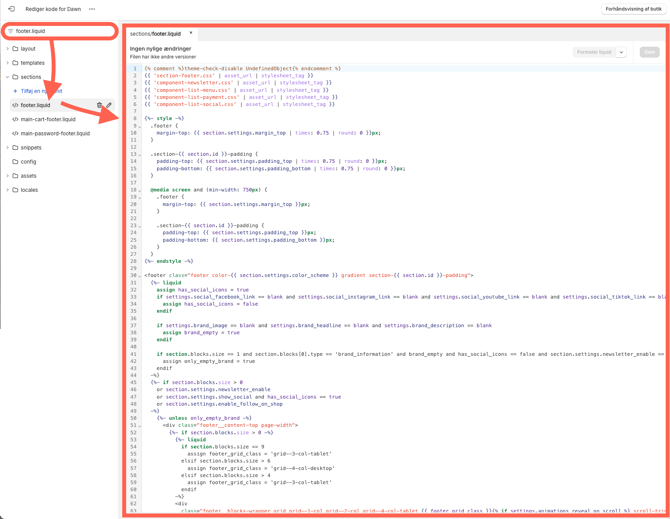Click the Formatér liquid button
Viewport: 670px width, 519px height.
[x=594, y=52]
